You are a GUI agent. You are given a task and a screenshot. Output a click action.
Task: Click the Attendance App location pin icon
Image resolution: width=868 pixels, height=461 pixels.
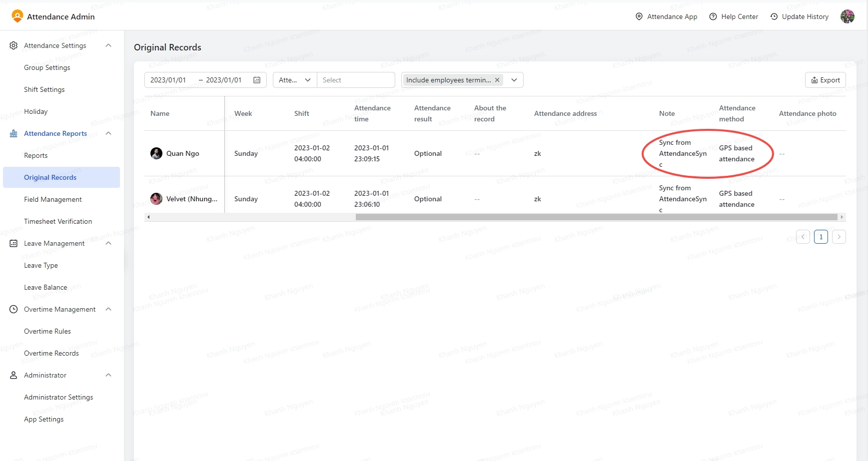640,16
